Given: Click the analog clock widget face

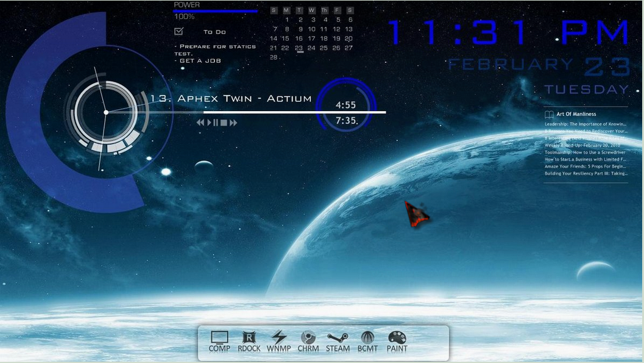Looking at the screenshot, I should pos(106,112).
